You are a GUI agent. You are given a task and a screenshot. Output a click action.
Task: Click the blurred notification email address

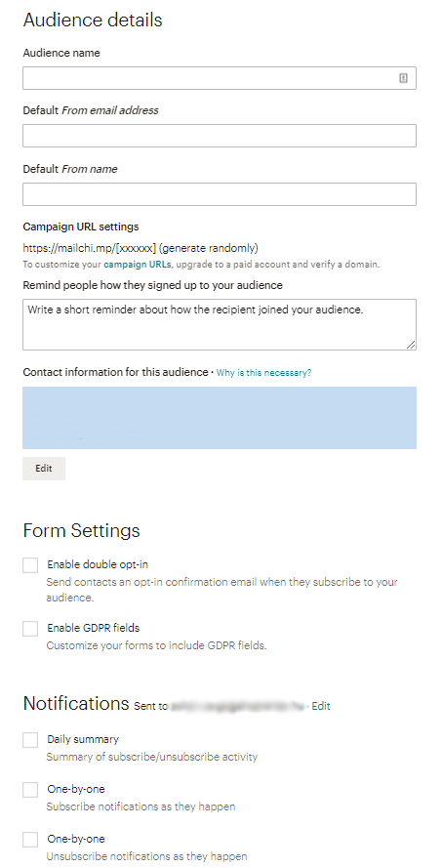point(237,706)
